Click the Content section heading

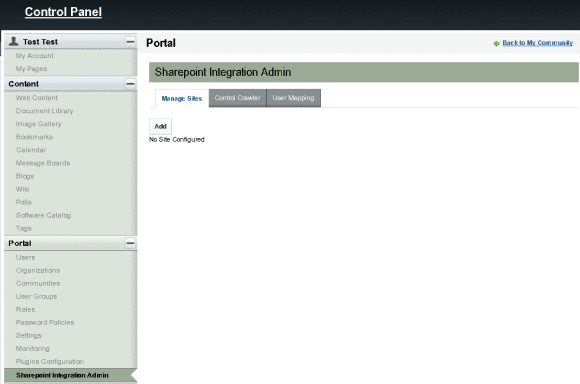[x=23, y=84]
